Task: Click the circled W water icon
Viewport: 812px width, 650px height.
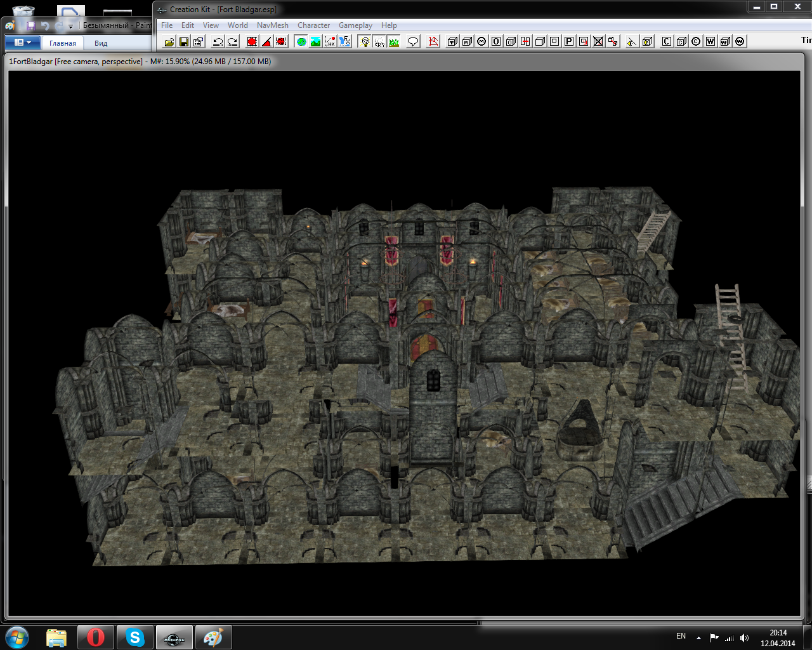Action: [x=740, y=41]
